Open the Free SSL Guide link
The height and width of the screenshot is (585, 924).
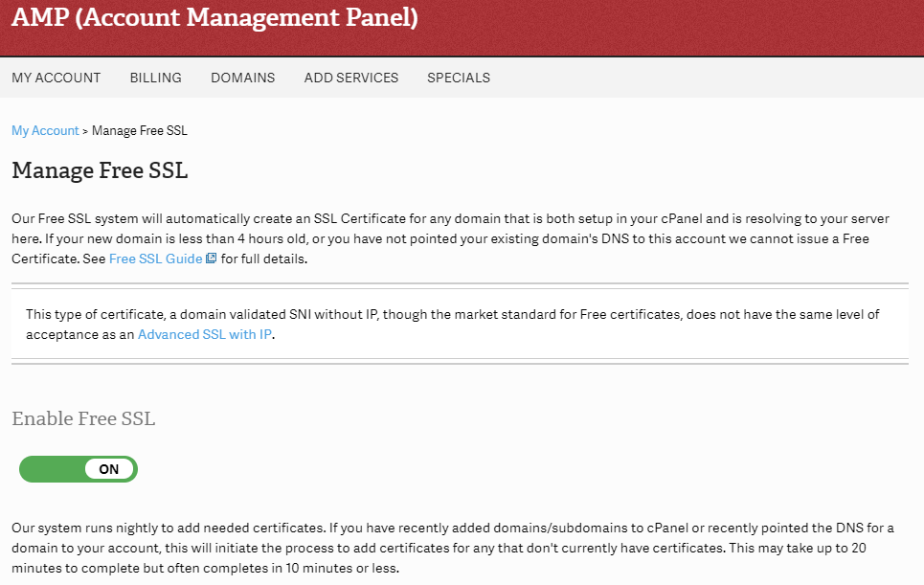point(155,259)
